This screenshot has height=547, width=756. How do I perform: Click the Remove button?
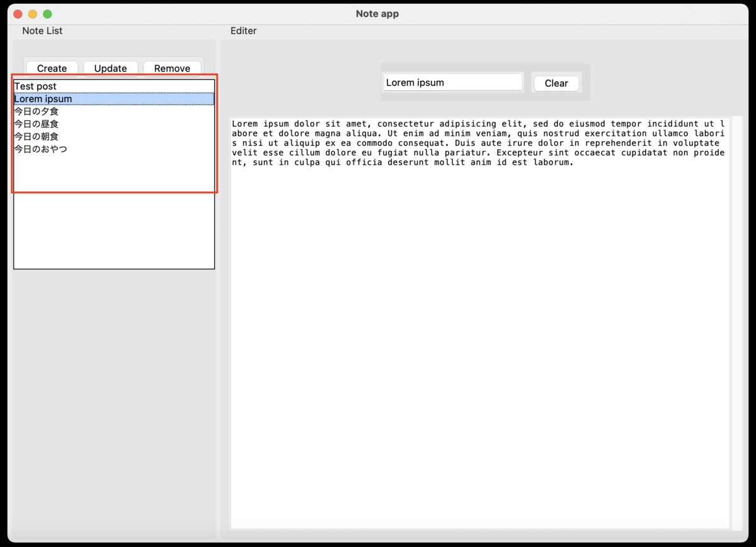coord(172,68)
